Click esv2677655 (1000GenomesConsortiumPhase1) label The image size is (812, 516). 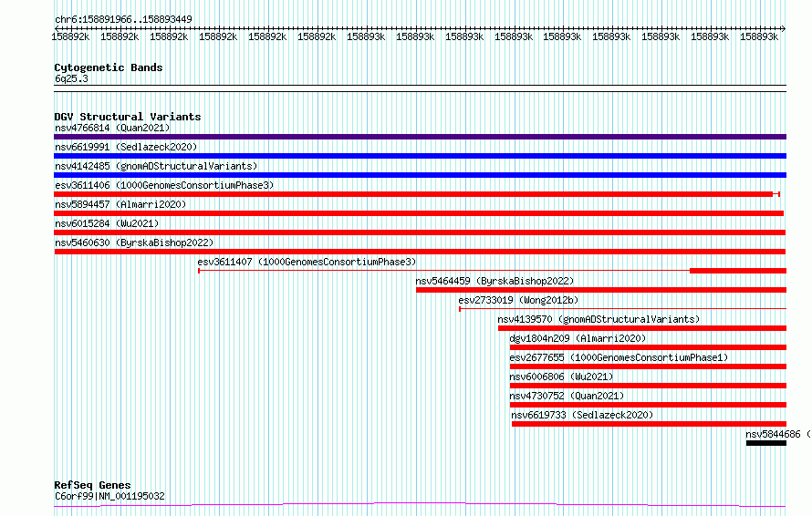tap(619, 357)
